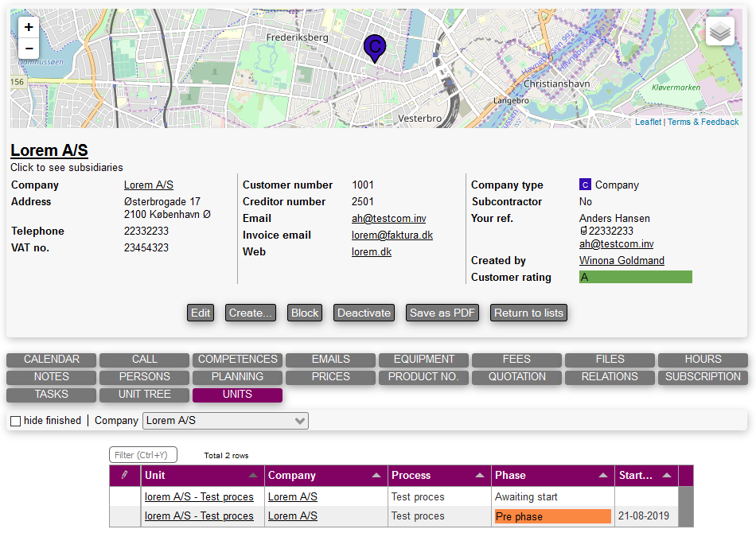Click the company location map marker

pos(374,48)
